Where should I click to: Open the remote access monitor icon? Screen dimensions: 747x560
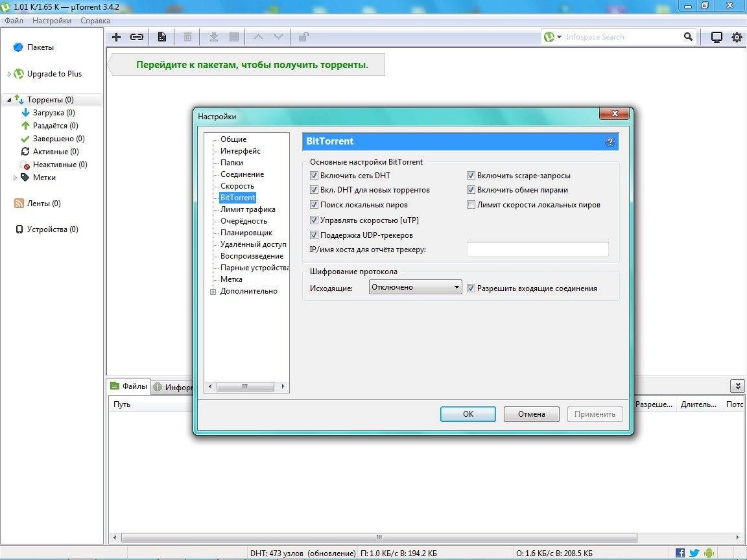(x=717, y=37)
